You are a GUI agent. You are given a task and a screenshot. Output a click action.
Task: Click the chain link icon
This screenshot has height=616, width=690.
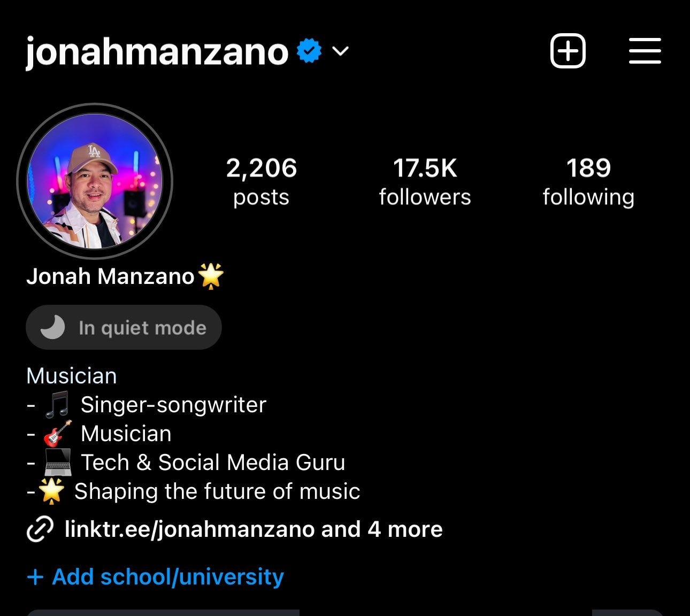(x=40, y=529)
